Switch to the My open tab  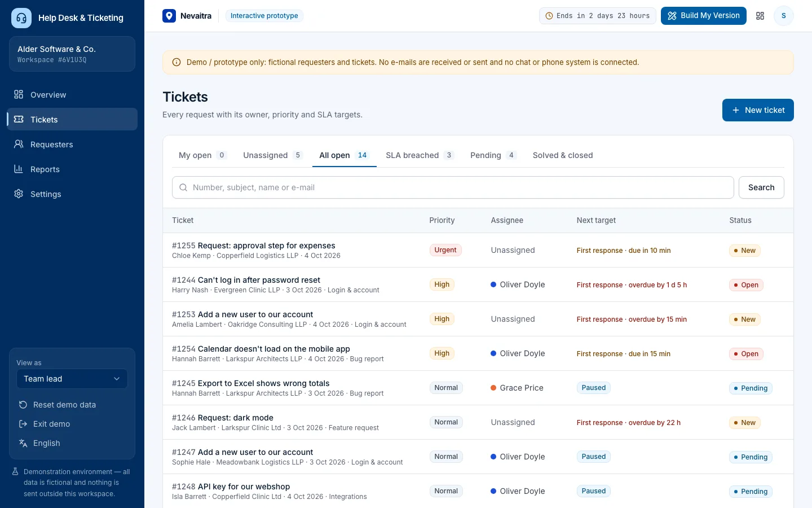[x=202, y=155]
